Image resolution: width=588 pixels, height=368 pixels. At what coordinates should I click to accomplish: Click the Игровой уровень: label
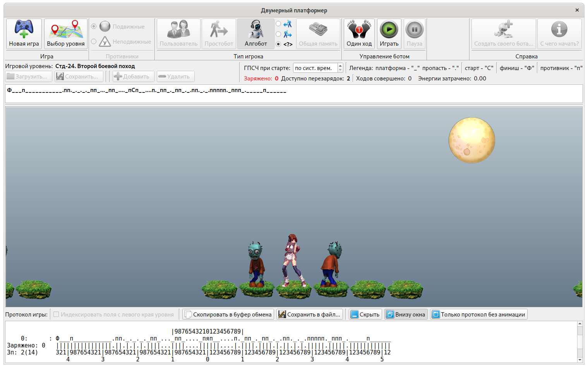coord(29,66)
